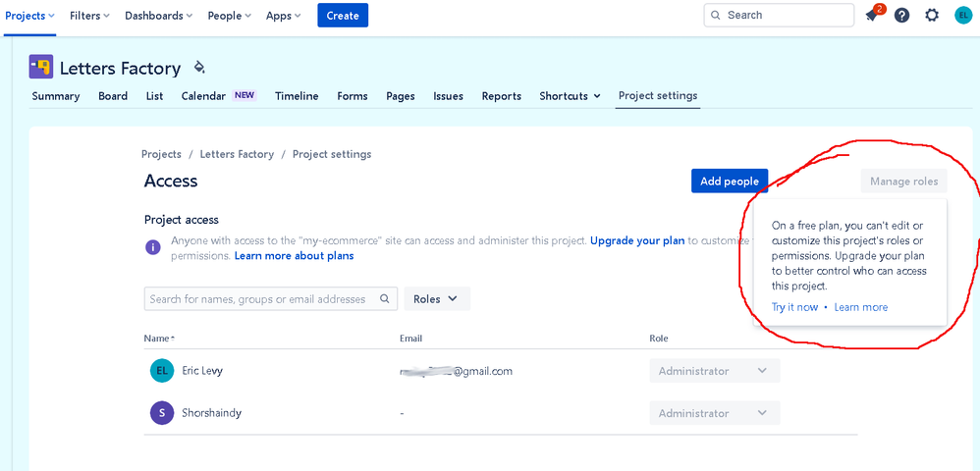
Task: Select the Project settings tab
Action: [658, 96]
